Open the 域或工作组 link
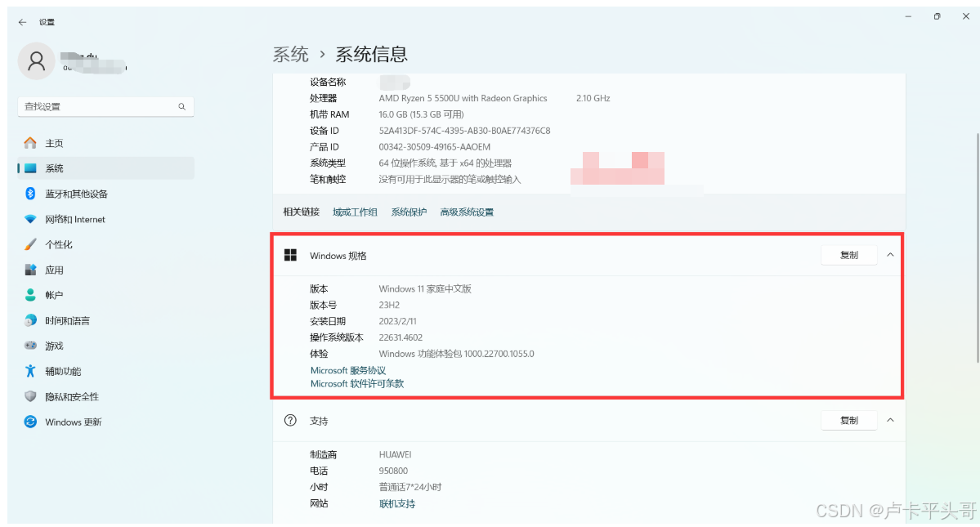980x527 pixels. tap(355, 212)
